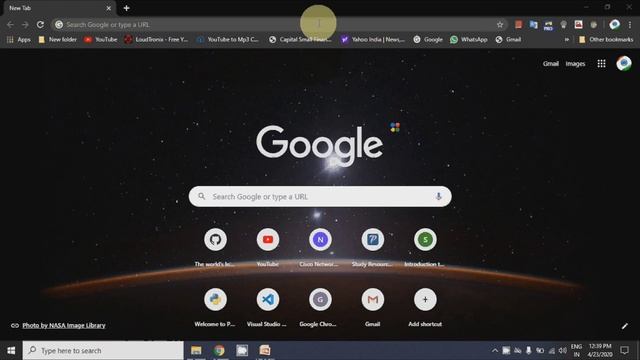The width and height of the screenshot is (640, 360).
Task: Click the Images link at the top right
Action: pos(575,64)
